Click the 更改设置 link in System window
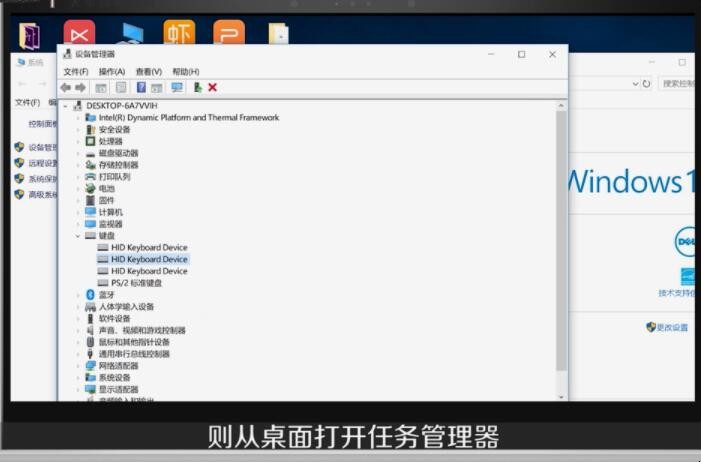 pos(672,327)
